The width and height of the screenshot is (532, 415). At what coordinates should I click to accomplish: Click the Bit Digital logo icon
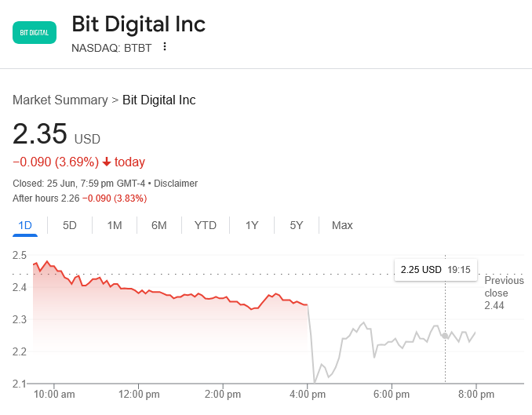coord(34,33)
